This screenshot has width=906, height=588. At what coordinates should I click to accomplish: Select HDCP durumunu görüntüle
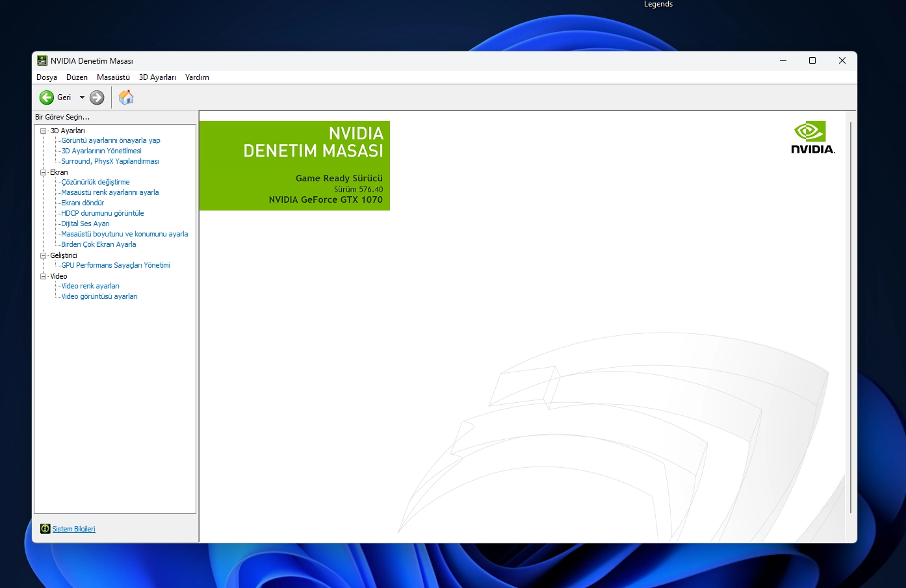[x=103, y=213]
